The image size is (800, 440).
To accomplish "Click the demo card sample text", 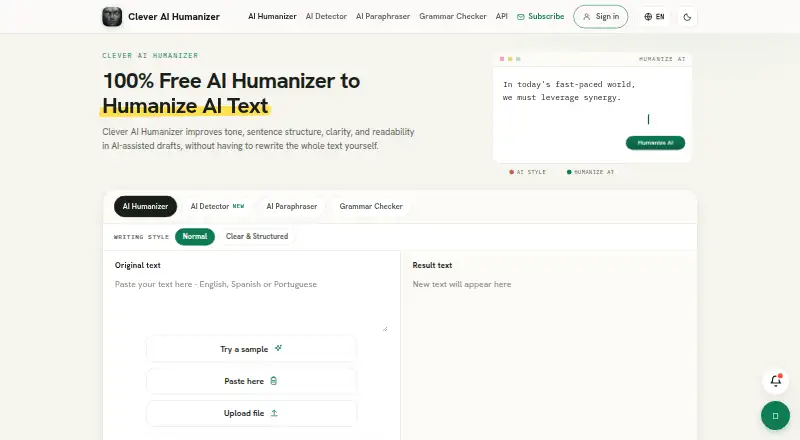I will pyautogui.click(x=569, y=91).
